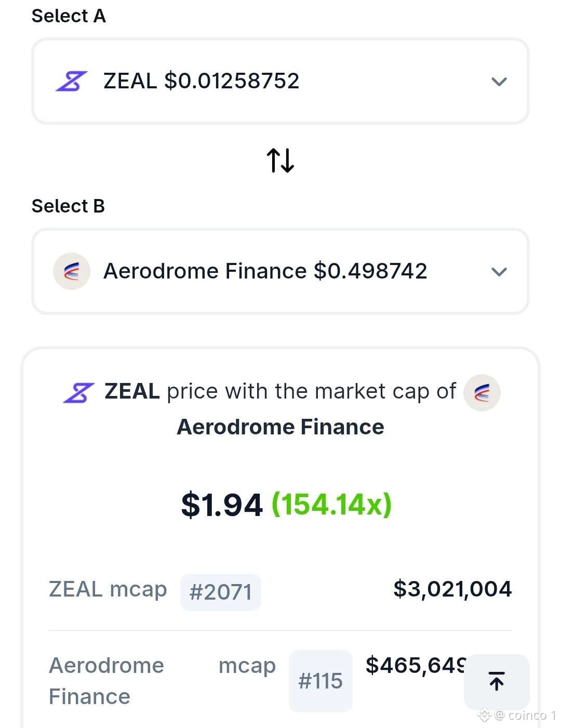The height and width of the screenshot is (728, 561).
Task: Open the Aerodrome Finance $0.498742 selector
Action: tap(280, 271)
